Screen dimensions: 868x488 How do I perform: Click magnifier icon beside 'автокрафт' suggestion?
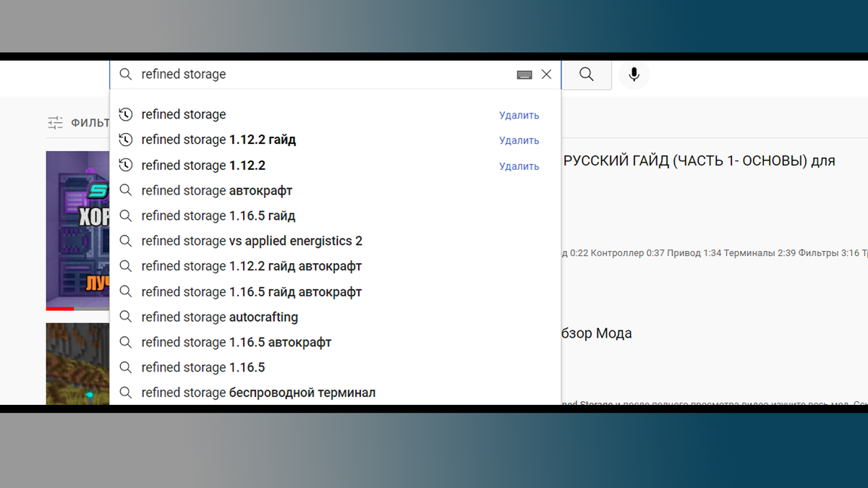click(126, 190)
